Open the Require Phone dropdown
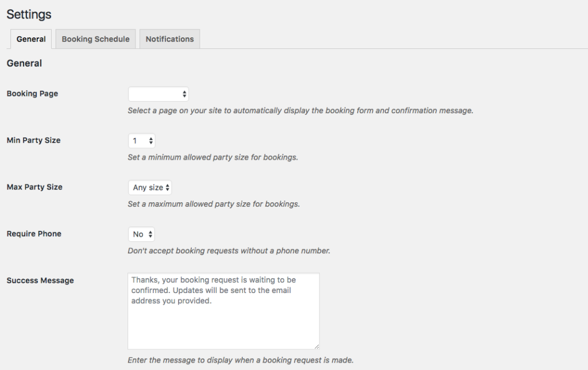 (142, 234)
